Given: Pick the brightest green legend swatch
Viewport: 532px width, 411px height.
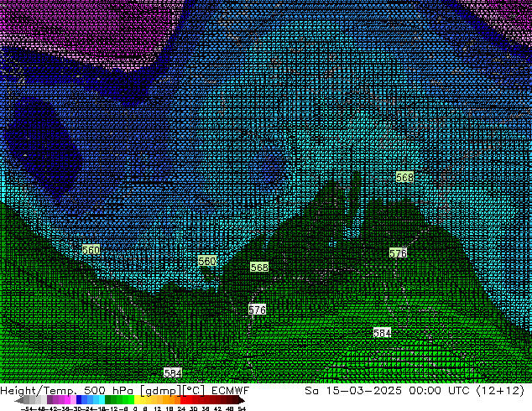Looking at the screenshot, I should click(x=131, y=400).
